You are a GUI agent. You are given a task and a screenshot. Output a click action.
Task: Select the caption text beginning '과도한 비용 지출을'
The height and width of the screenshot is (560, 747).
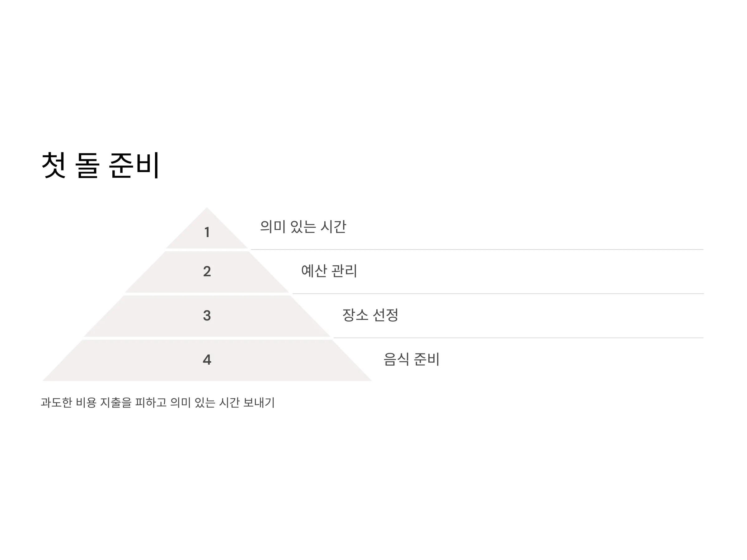(158, 403)
